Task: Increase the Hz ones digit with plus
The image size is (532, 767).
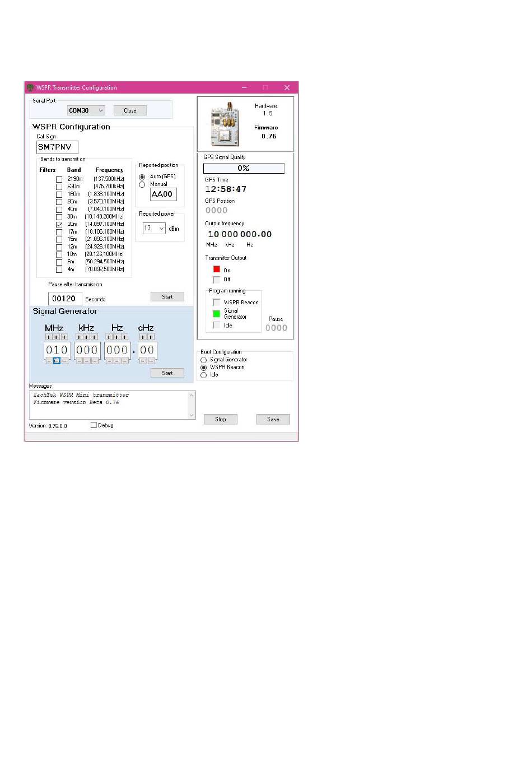Action: coord(125,337)
